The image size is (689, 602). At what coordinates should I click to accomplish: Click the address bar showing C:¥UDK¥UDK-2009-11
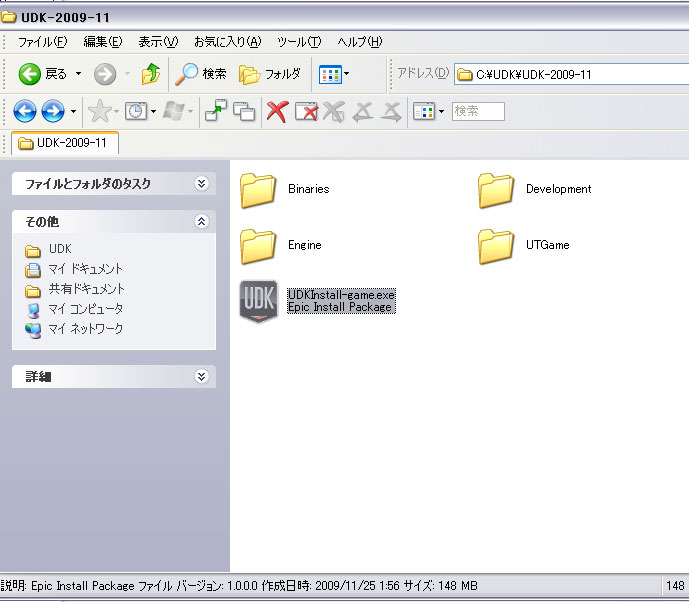coord(571,74)
